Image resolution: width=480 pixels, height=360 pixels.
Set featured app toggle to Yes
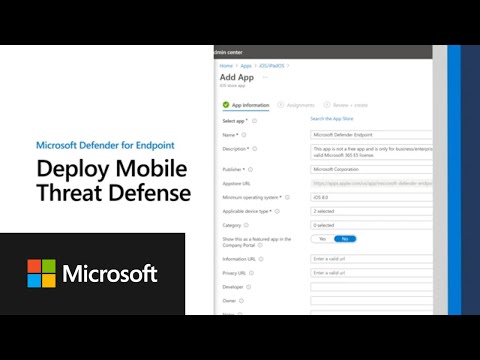(322, 239)
